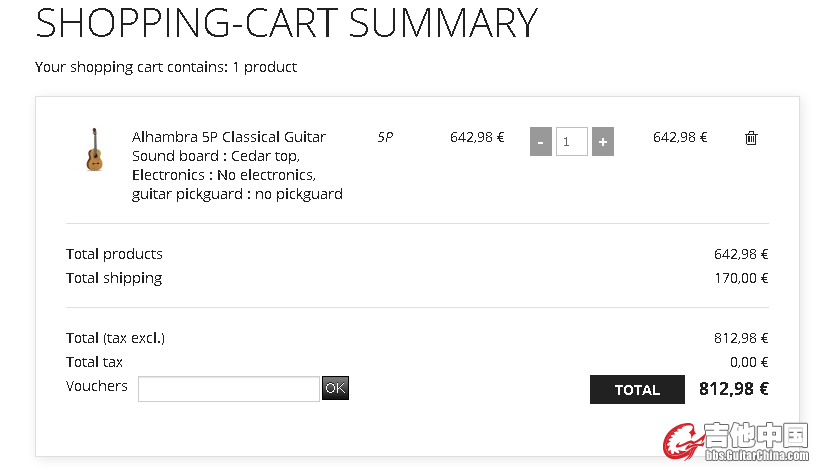Click the cart contains 1 product text
The height and width of the screenshot is (471, 816).
coord(165,67)
